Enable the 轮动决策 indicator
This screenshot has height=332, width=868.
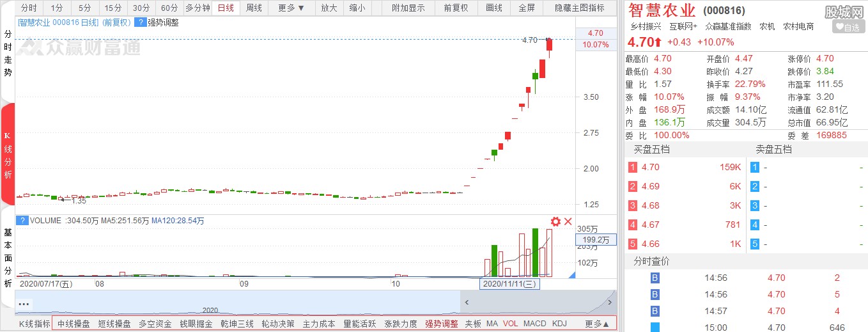[x=278, y=324]
